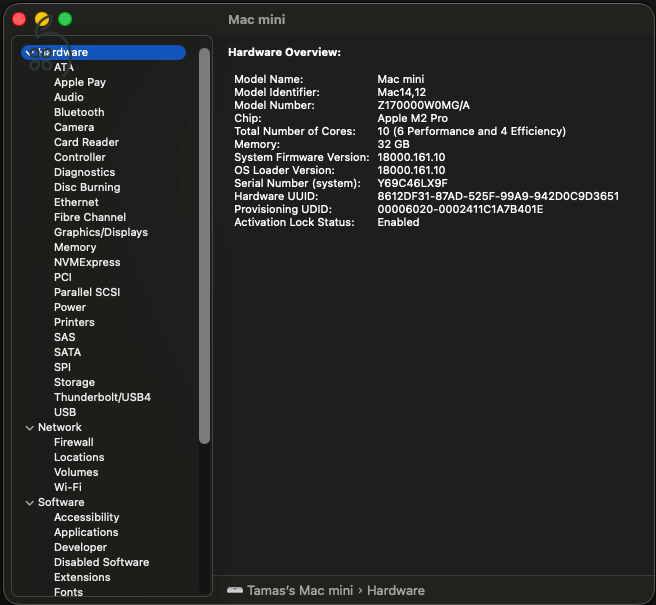This screenshot has width=656, height=605.
Task: Click the System Firmware Version value
Action: [411, 157]
